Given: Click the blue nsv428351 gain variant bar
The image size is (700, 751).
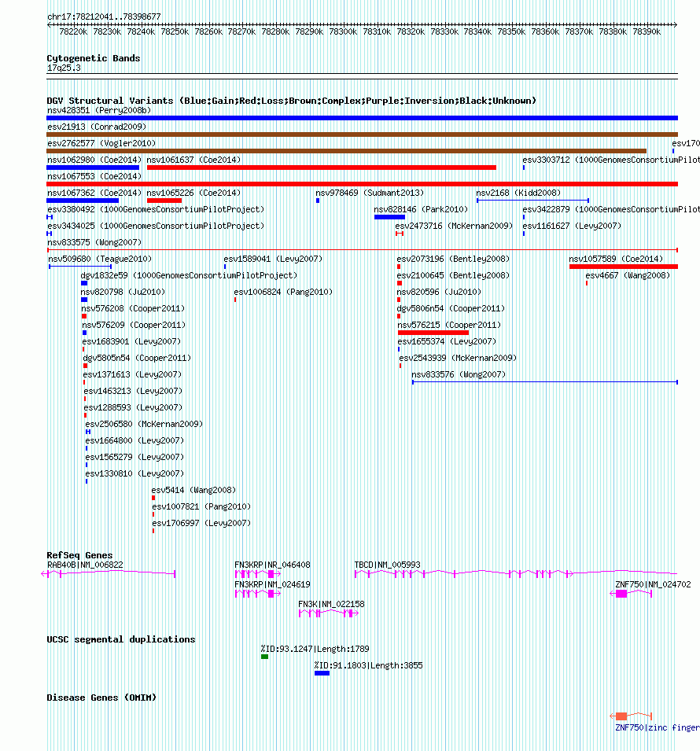Looking at the screenshot, I should tap(363, 118).
